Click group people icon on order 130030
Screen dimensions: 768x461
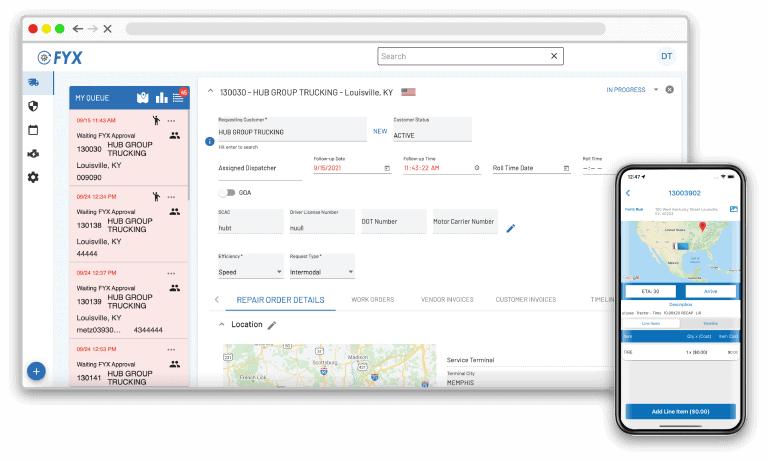175,135
